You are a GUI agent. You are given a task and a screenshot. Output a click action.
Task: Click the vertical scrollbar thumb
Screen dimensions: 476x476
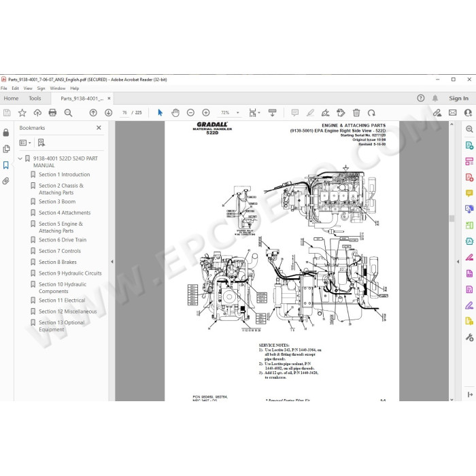tap(452, 218)
